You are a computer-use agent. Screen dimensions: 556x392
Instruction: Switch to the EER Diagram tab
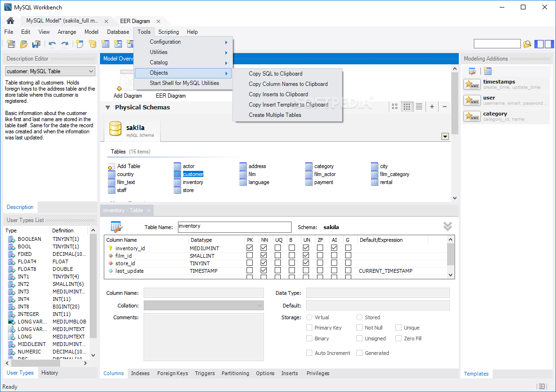[135, 21]
